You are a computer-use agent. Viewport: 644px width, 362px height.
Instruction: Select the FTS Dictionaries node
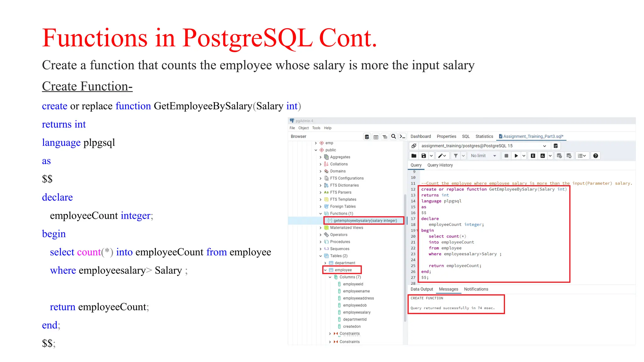coord(344,185)
